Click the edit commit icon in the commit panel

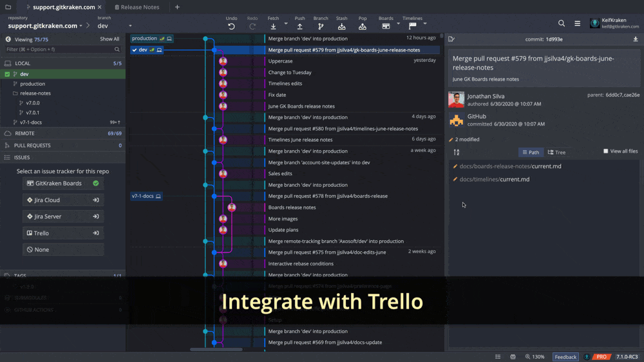click(x=451, y=39)
